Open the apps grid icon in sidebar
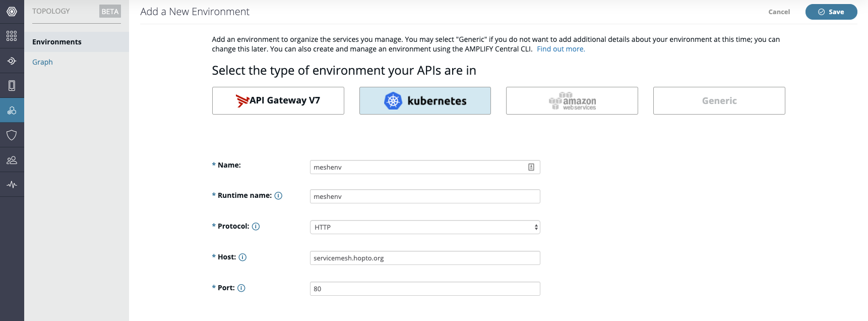868x321 pixels. pyautogui.click(x=12, y=36)
